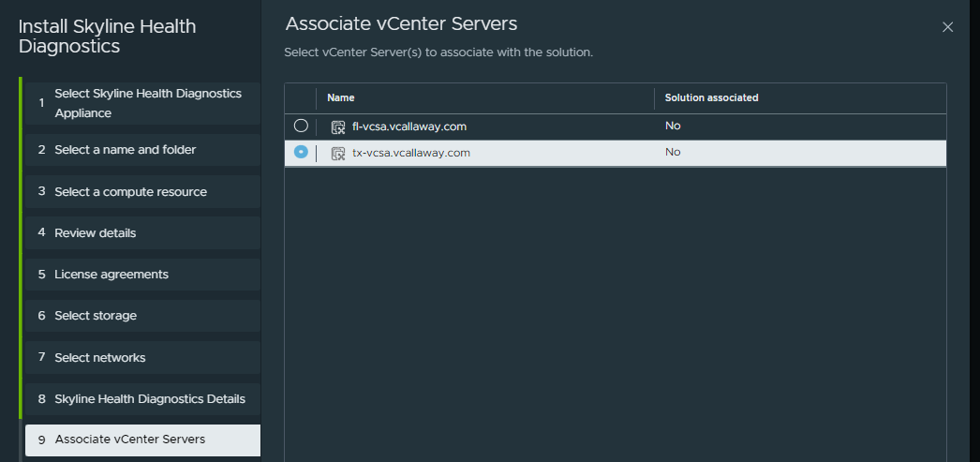
Task: Go to step 2 Select a name and folder
Action: point(142,150)
